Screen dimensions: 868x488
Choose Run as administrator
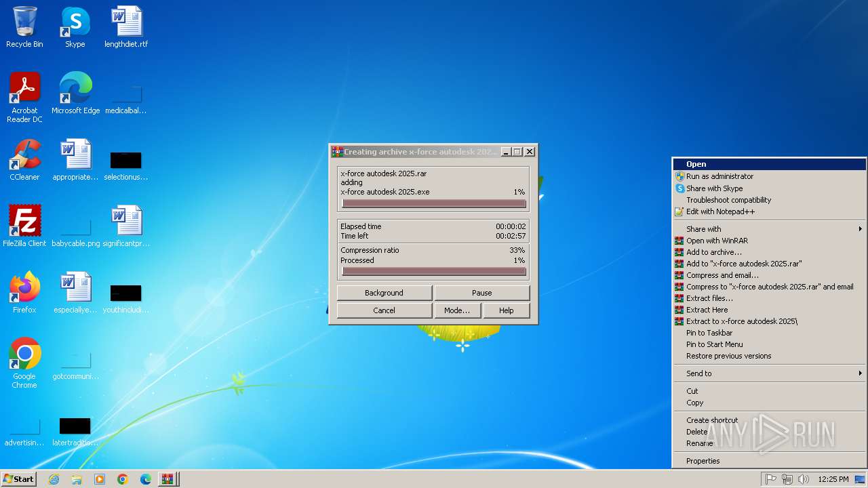769,176
